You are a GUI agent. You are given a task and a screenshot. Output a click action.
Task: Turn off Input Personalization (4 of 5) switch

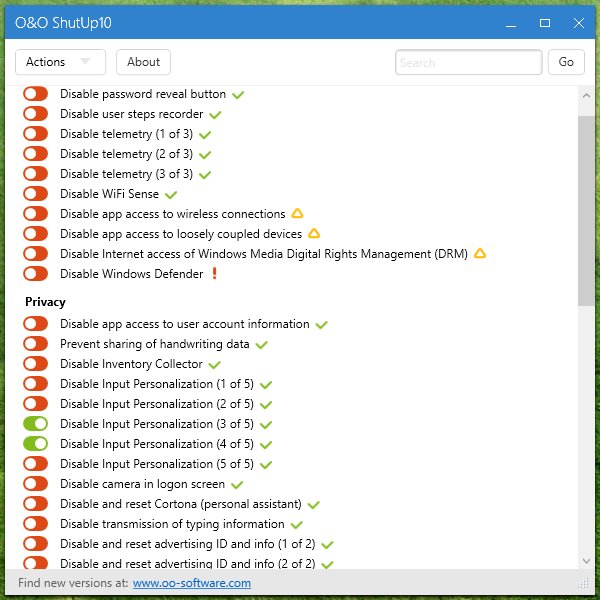36,443
